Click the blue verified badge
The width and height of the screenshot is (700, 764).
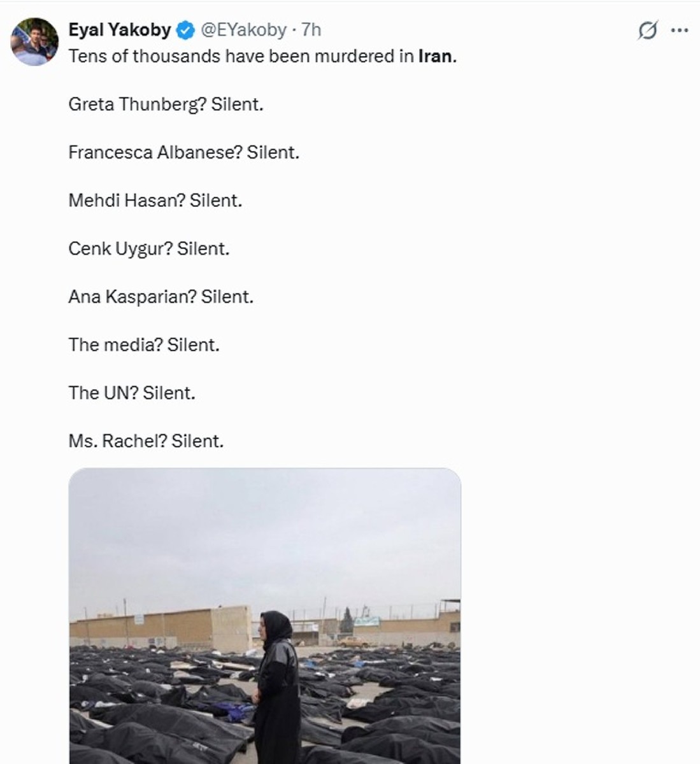click(185, 29)
